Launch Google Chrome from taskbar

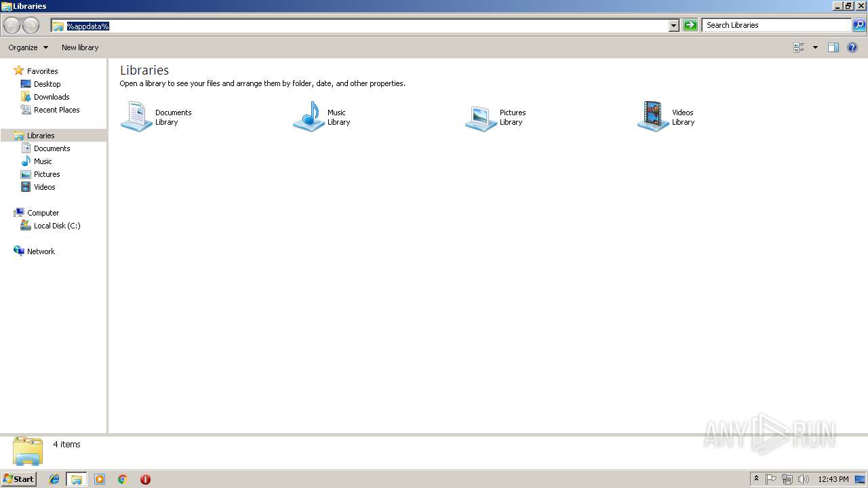(x=122, y=479)
